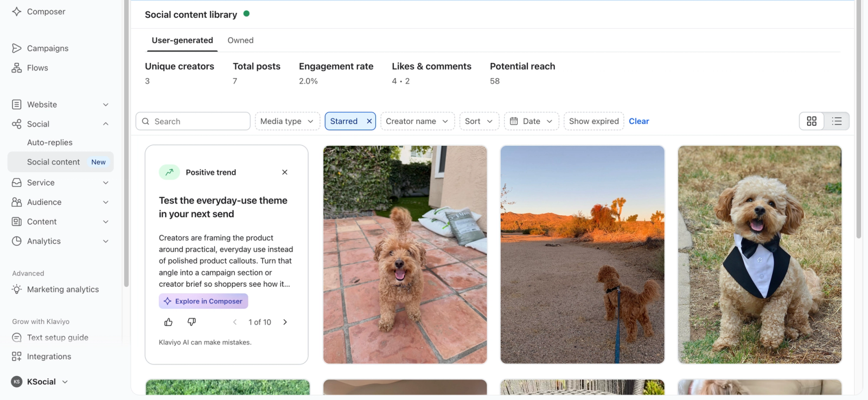
Task: Give thumbs down to the insight
Action: (x=192, y=322)
